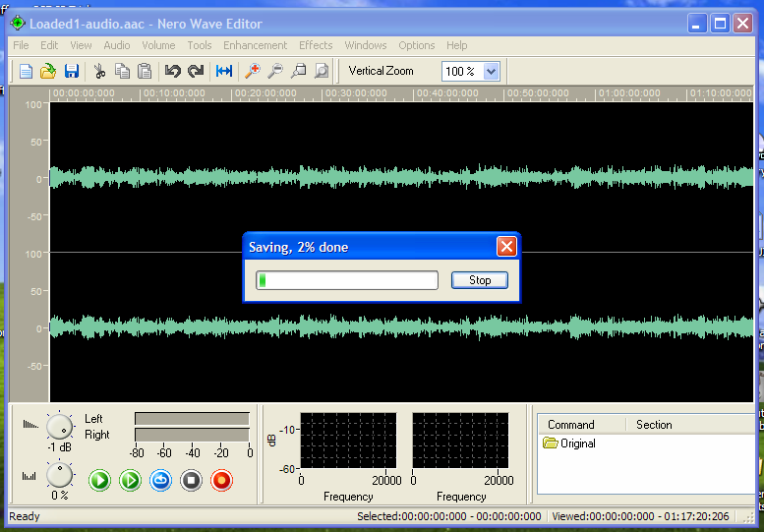764x532 pixels.
Task: Open a file with the folder icon
Action: pos(48,71)
